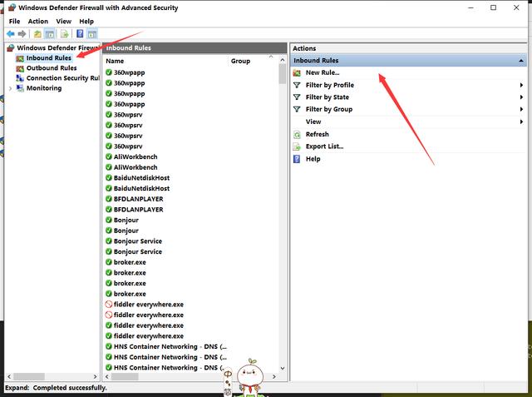
Task: Click the Filter by Group funnel icon
Action: point(297,109)
